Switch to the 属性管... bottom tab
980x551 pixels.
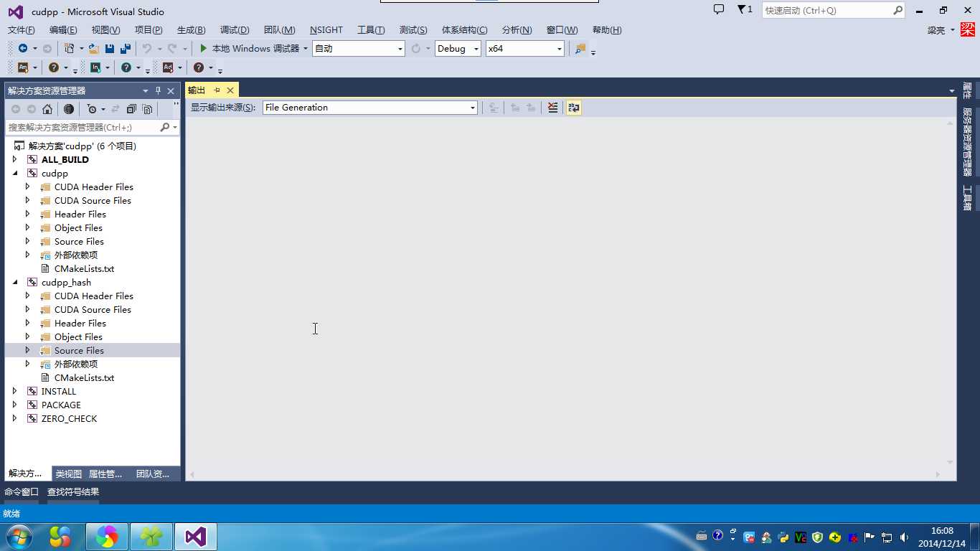[105, 474]
